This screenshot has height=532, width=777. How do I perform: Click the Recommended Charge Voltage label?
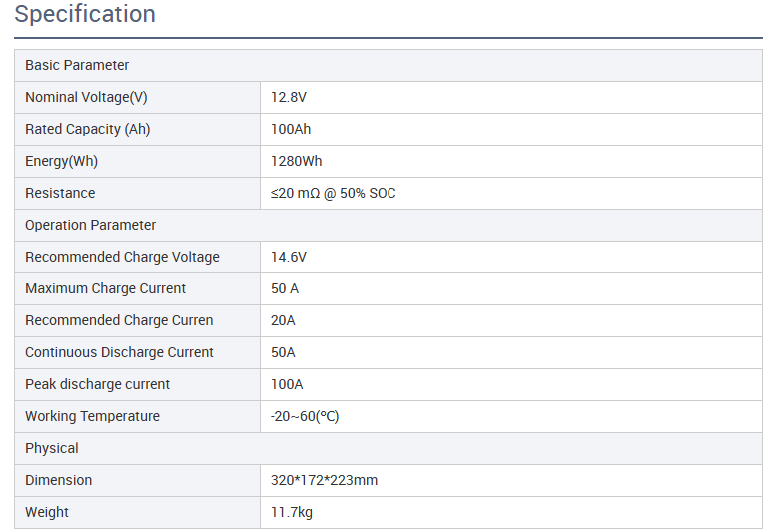tap(122, 257)
